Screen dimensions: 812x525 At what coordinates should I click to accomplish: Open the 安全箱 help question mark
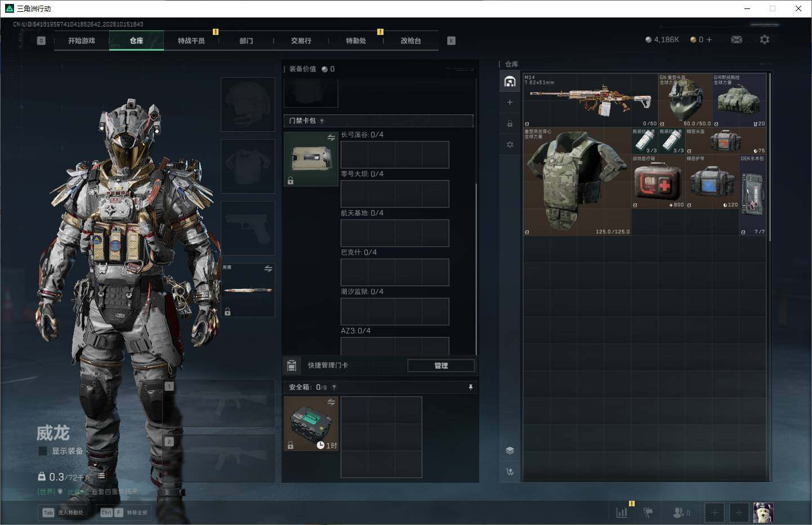tap(334, 388)
